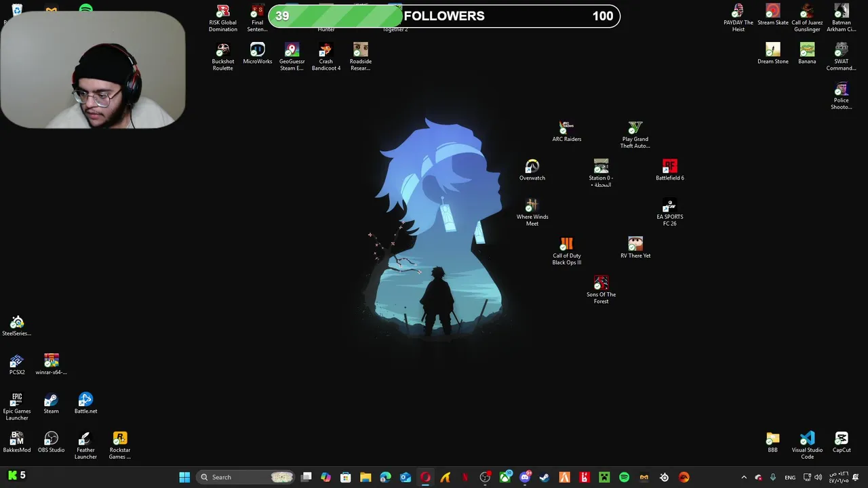Open Outlook from the taskbar

pos(406,477)
